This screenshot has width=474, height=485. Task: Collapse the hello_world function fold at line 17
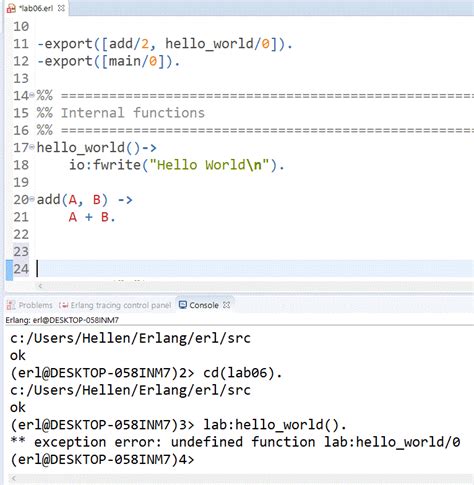[x=32, y=147]
